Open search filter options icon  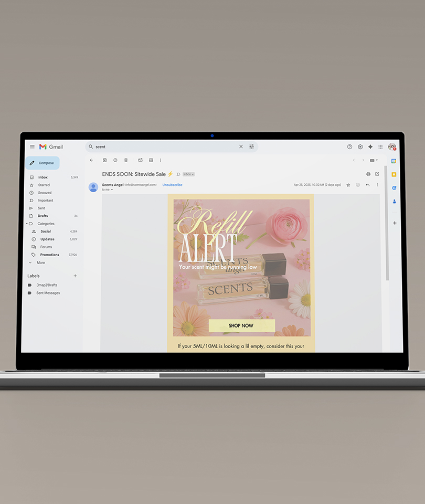click(251, 146)
